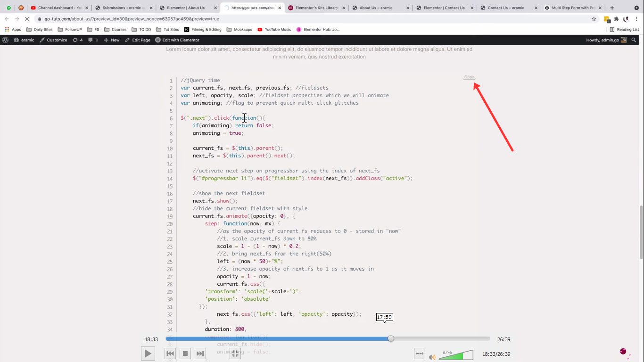Open the Reading List panel

coord(624,29)
